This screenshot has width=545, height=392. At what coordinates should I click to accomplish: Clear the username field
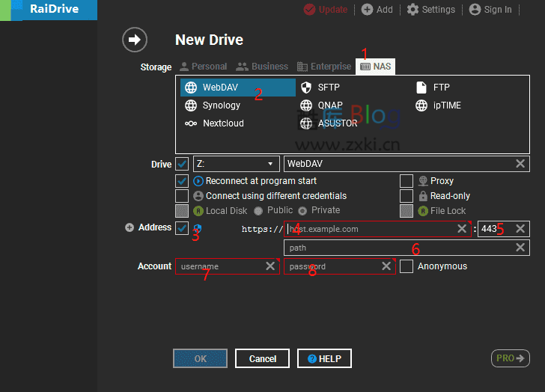(270, 266)
